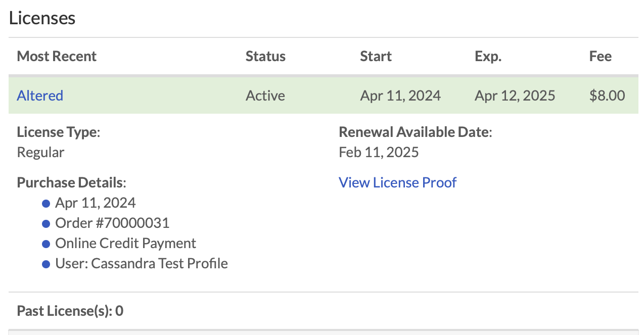The image size is (644, 335).
Task: Click the Start column header
Action: [x=376, y=56]
